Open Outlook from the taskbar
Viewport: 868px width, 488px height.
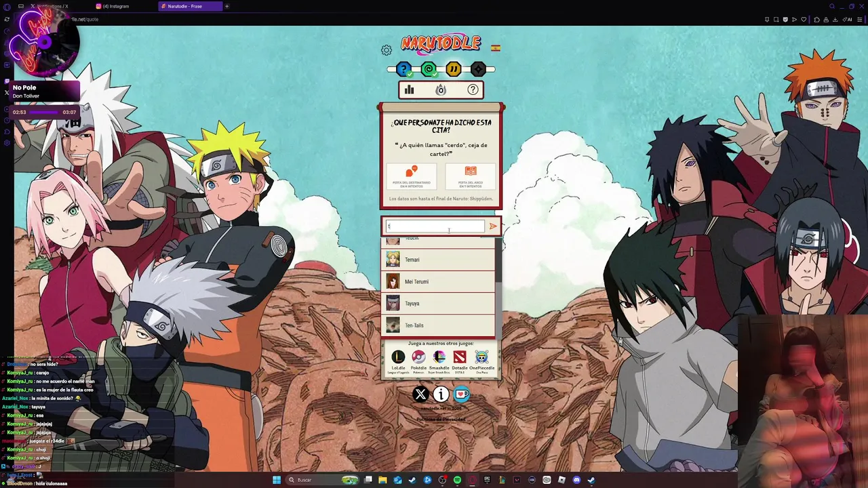pyautogui.click(x=397, y=480)
